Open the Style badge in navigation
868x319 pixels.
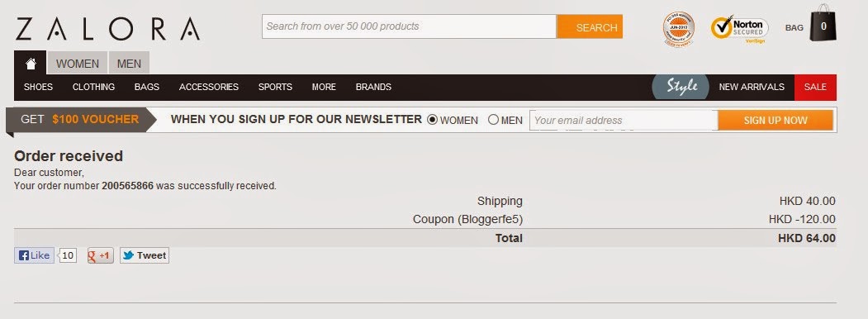point(681,87)
